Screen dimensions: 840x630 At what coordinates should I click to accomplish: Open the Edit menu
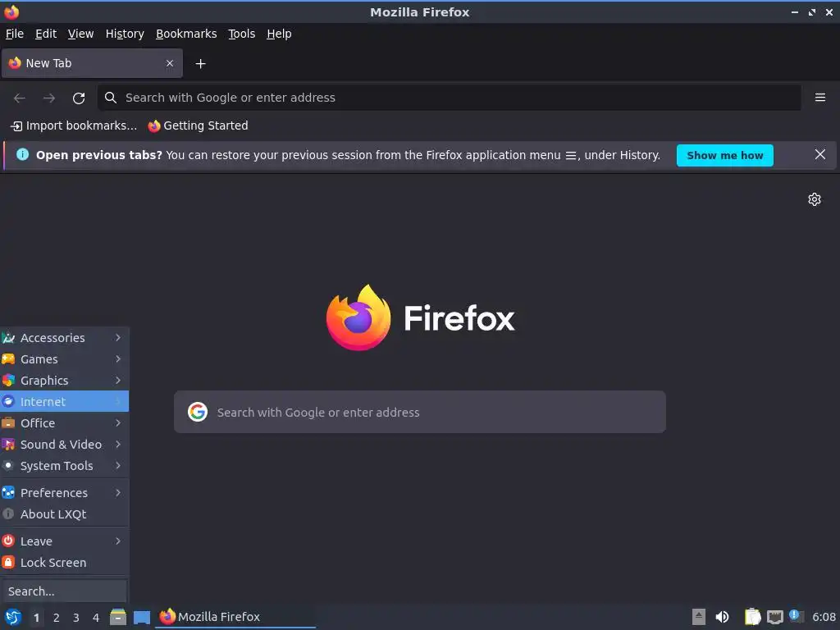[46, 34]
